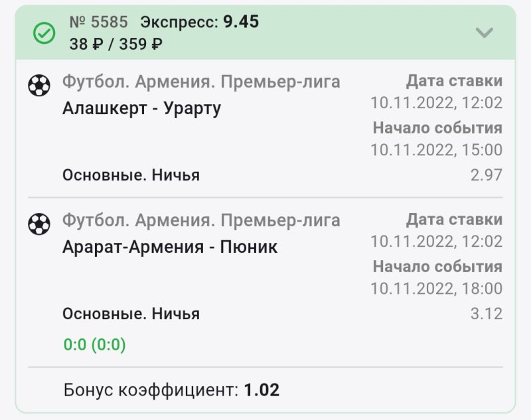This screenshot has width=531, height=420.
Task: Click the green checkmark status icon
Action: (44, 33)
